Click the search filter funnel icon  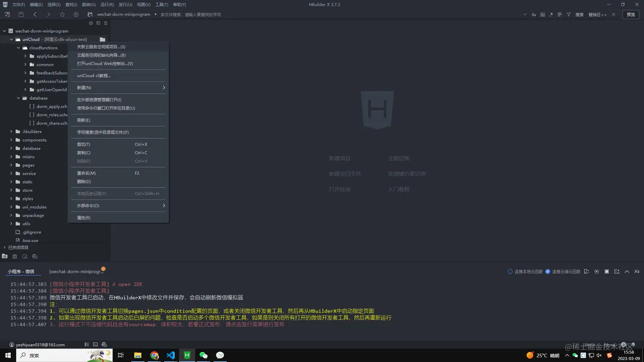[x=569, y=14]
